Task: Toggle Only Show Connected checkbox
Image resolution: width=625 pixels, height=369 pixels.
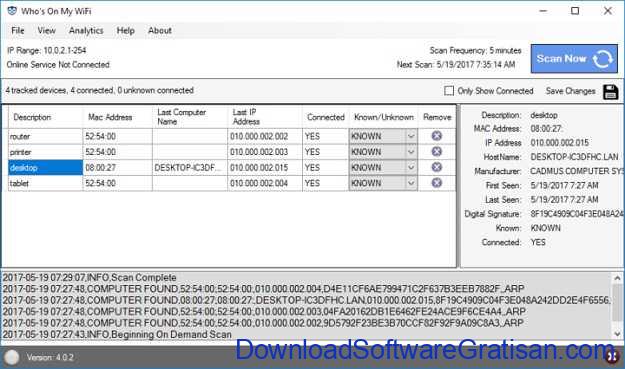Action: click(x=449, y=91)
